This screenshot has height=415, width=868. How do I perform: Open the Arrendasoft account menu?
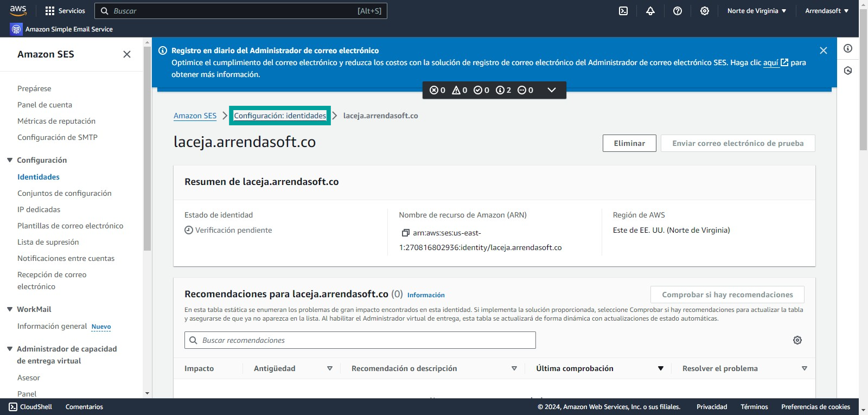click(x=827, y=11)
